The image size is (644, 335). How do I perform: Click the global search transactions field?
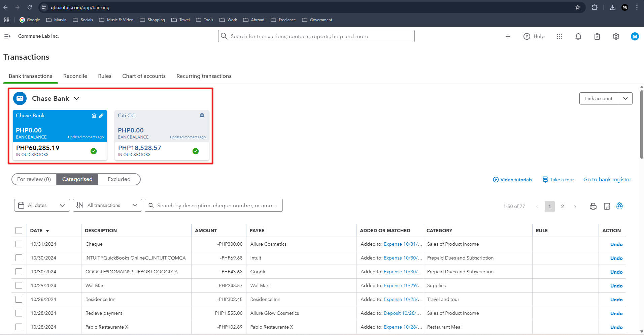coord(316,36)
